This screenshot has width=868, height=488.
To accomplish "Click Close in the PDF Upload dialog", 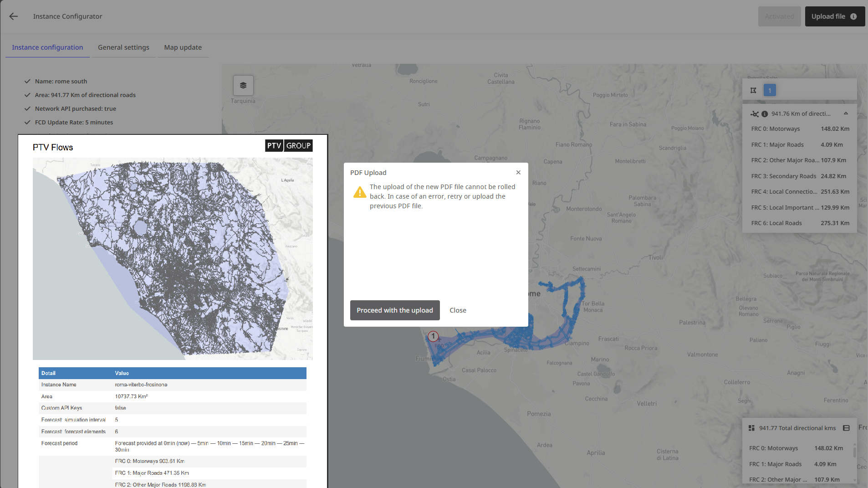I will (x=458, y=310).
